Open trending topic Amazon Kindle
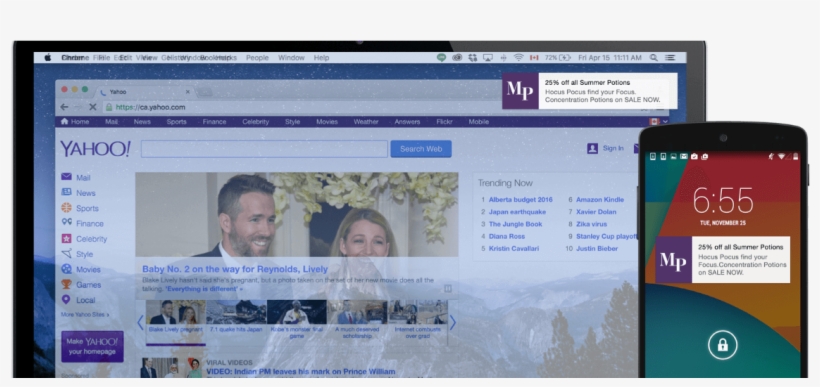Screen dimensions: 820x387 pyautogui.click(x=600, y=199)
